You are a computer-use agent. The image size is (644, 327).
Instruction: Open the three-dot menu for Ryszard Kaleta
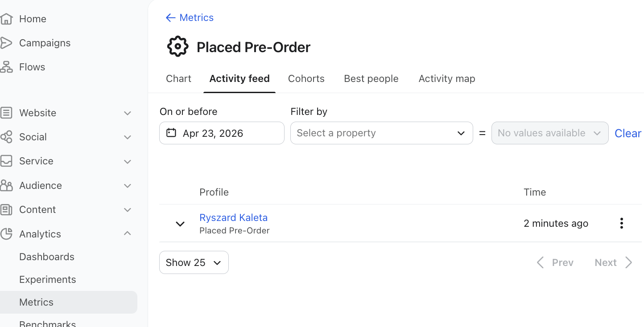(x=621, y=223)
